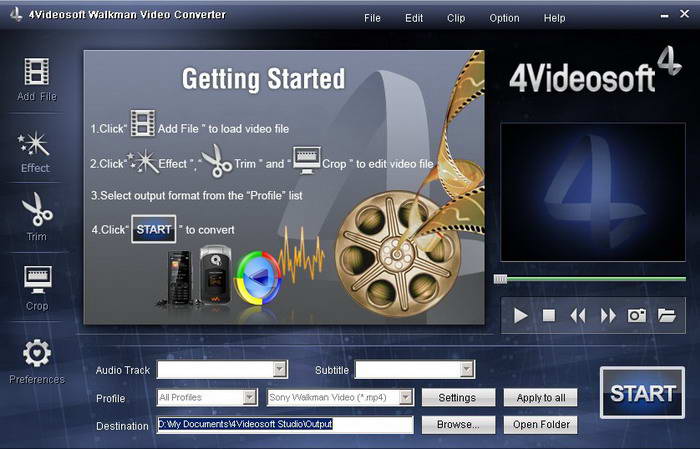Open snapshot folder icon in player

[667, 316]
